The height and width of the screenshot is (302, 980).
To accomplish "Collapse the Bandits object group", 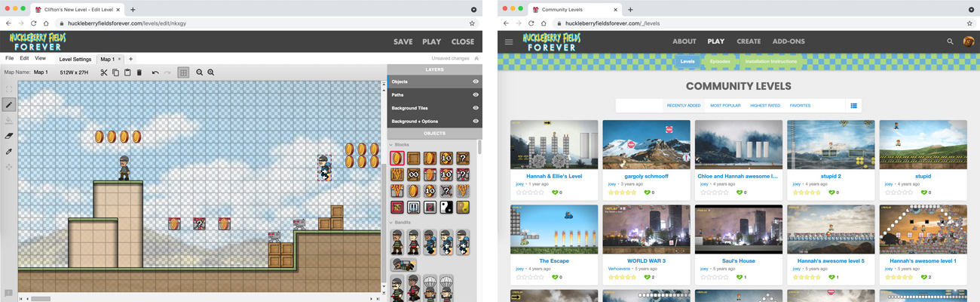I will coord(390,223).
